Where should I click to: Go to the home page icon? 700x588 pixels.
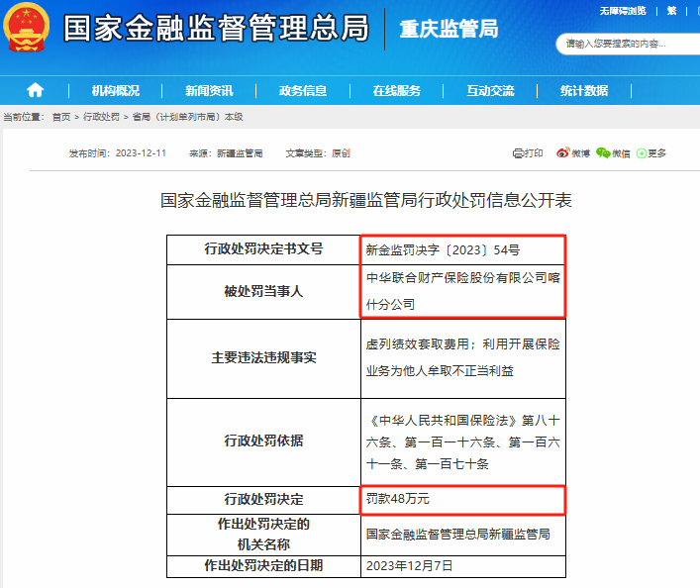coord(35,91)
